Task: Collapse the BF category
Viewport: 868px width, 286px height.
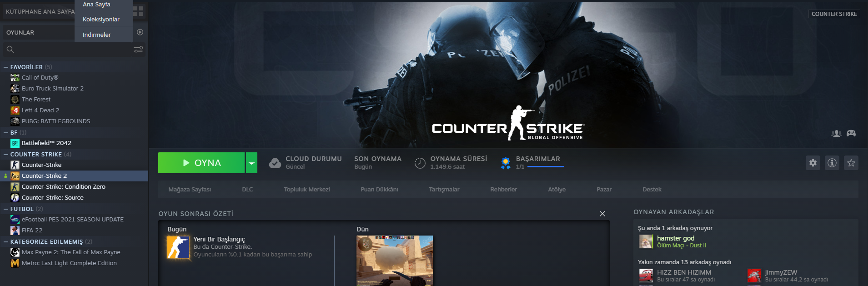Action: point(6,132)
